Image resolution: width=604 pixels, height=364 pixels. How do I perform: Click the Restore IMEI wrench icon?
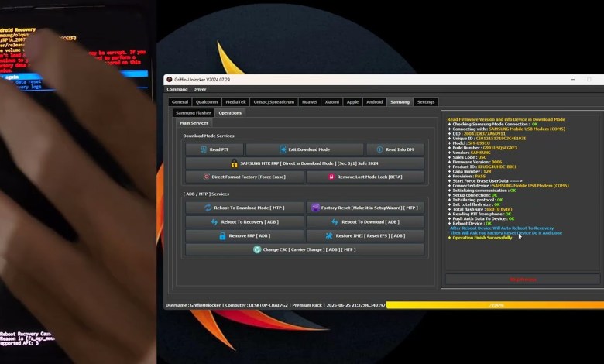(x=329, y=235)
